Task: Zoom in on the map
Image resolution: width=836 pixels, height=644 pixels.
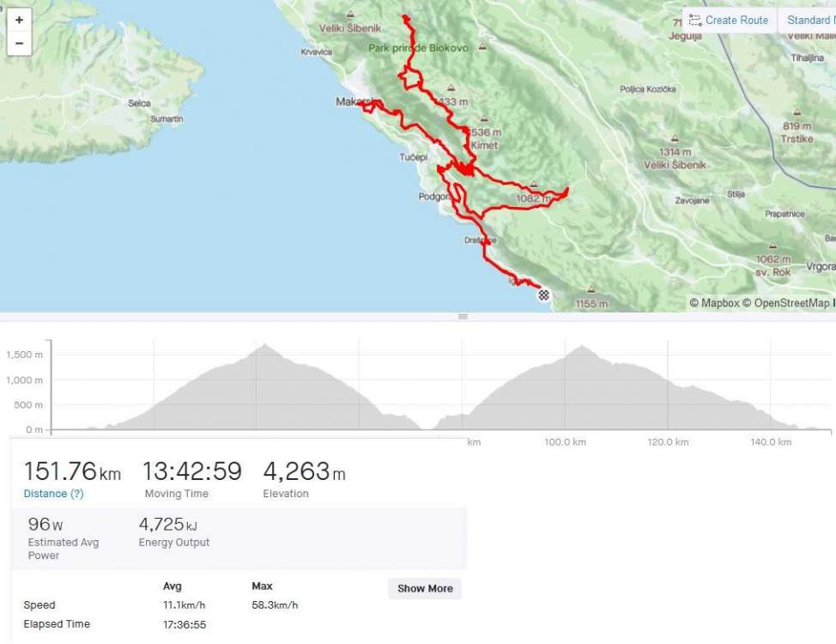Action: (19, 20)
